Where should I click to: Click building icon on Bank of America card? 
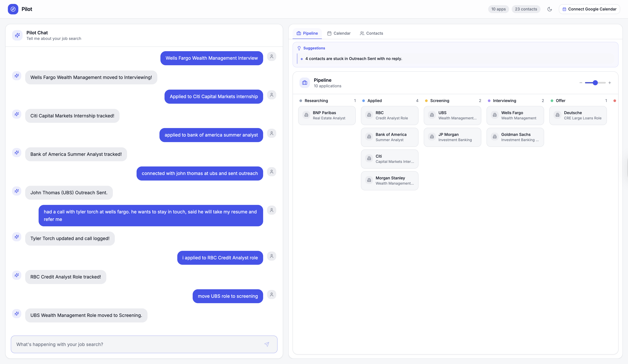pos(369,137)
